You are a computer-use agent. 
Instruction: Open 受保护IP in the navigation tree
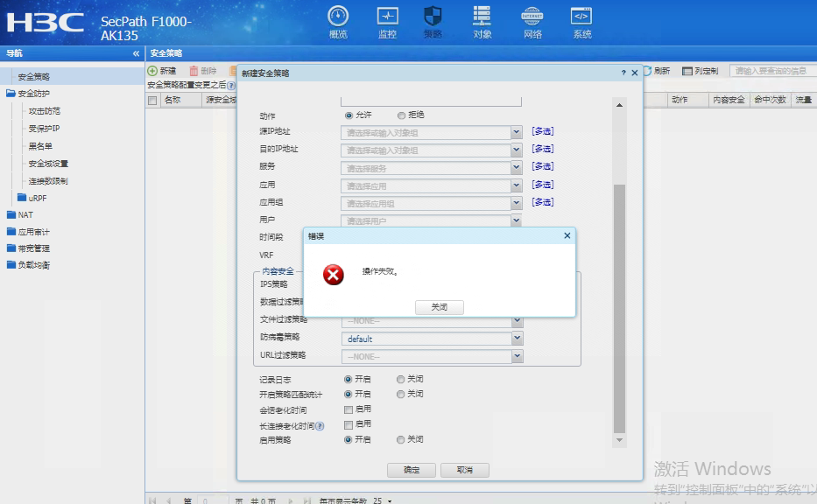tap(45, 128)
